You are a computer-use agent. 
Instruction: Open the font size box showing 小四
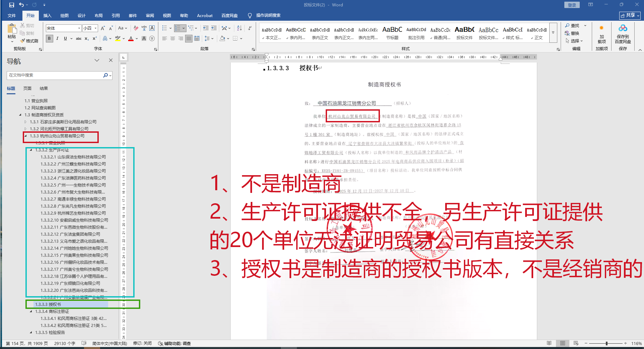click(90, 28)
